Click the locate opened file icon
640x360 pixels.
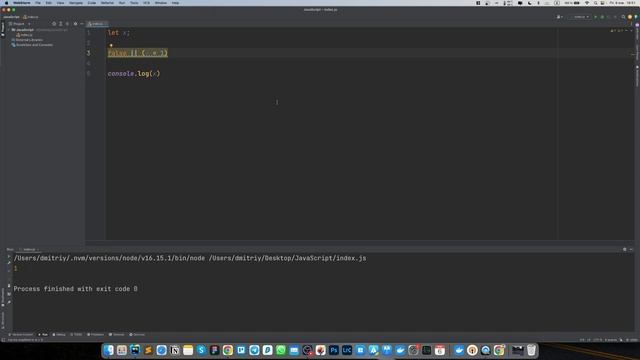pyautogui.click(x=54, y=24)
